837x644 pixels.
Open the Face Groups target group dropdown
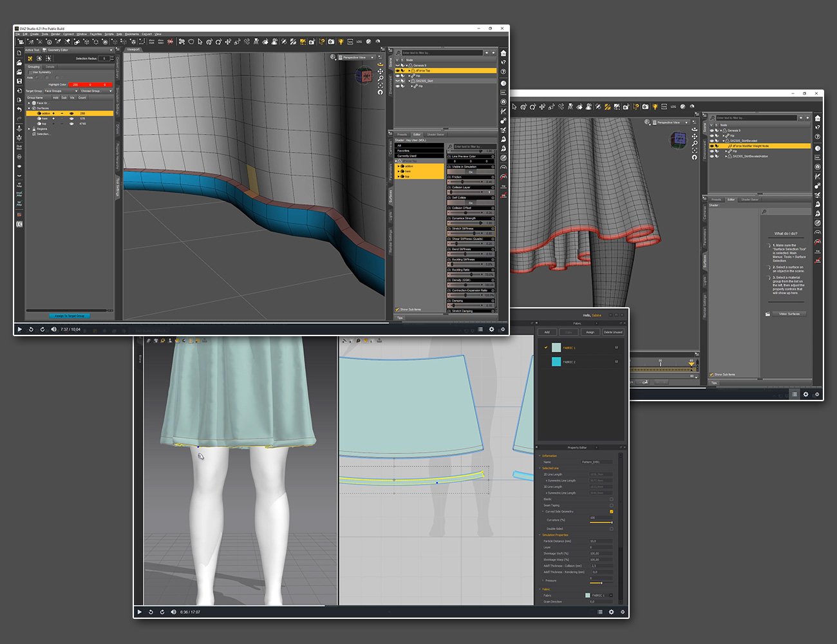(60, 91)
